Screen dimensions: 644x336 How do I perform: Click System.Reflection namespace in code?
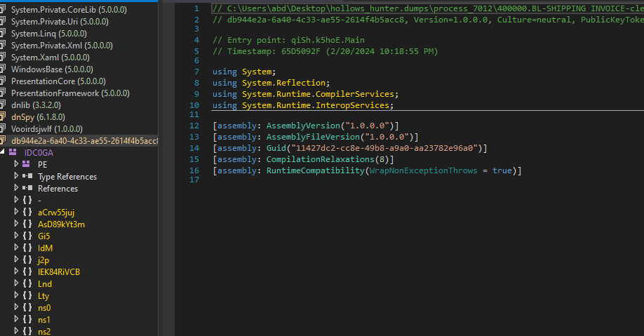coord(283,83)
